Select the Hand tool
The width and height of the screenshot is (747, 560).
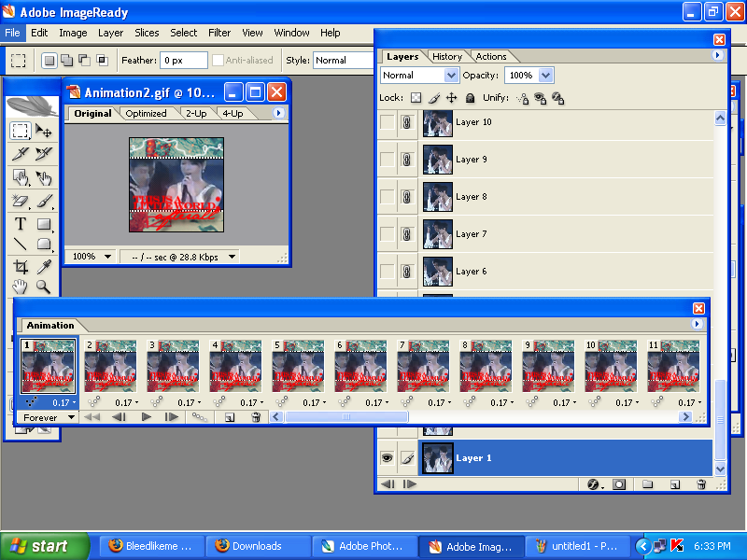pyautogui.click(x=20, y=287)
